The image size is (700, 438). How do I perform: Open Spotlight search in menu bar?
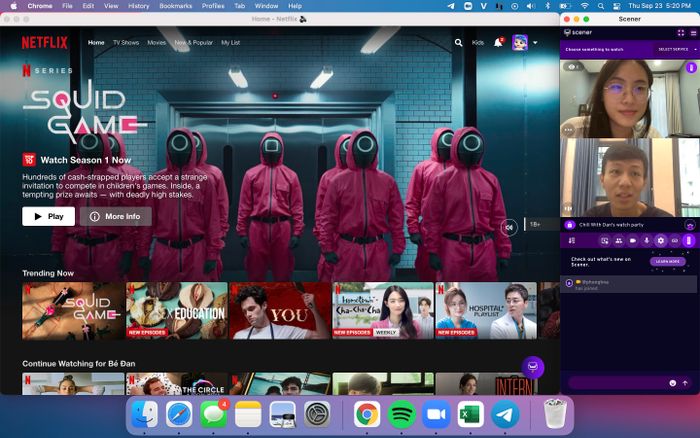[600, 6]
